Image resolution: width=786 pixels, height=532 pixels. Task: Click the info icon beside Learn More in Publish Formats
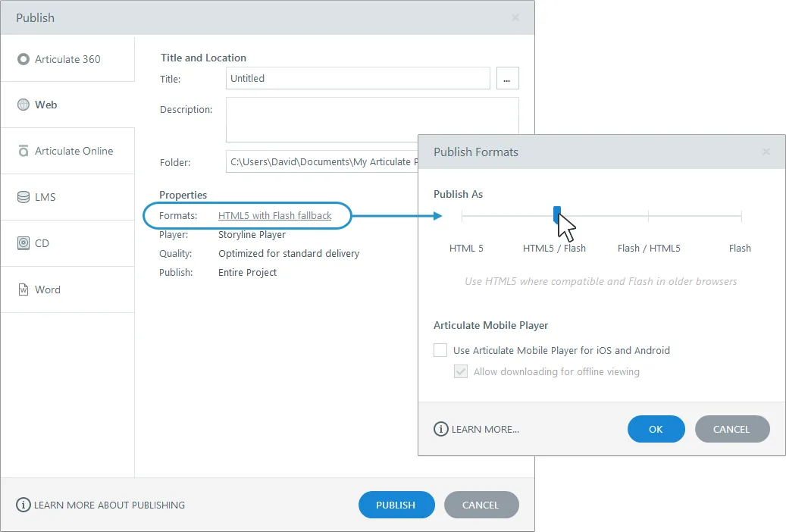[x=440, y=429]
